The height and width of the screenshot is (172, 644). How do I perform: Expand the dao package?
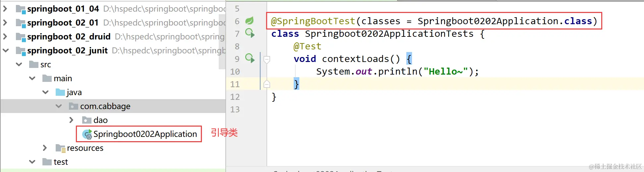(71, 120)
